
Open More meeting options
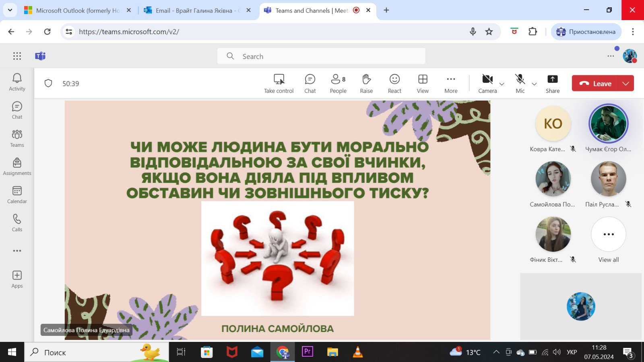point(451,84)
